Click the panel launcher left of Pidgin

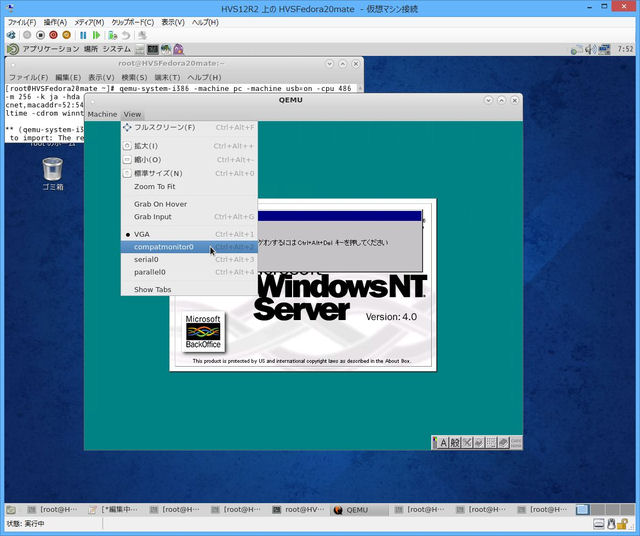(x=166, y=49)
